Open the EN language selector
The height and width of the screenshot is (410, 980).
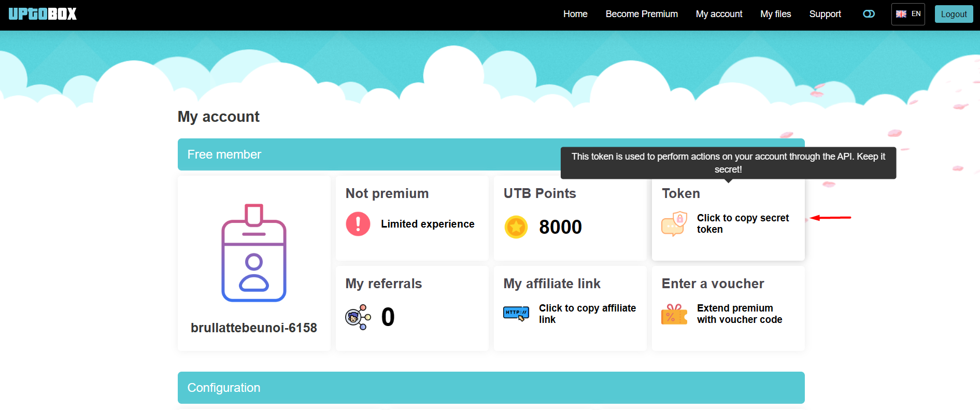click(x=908, y=14)
